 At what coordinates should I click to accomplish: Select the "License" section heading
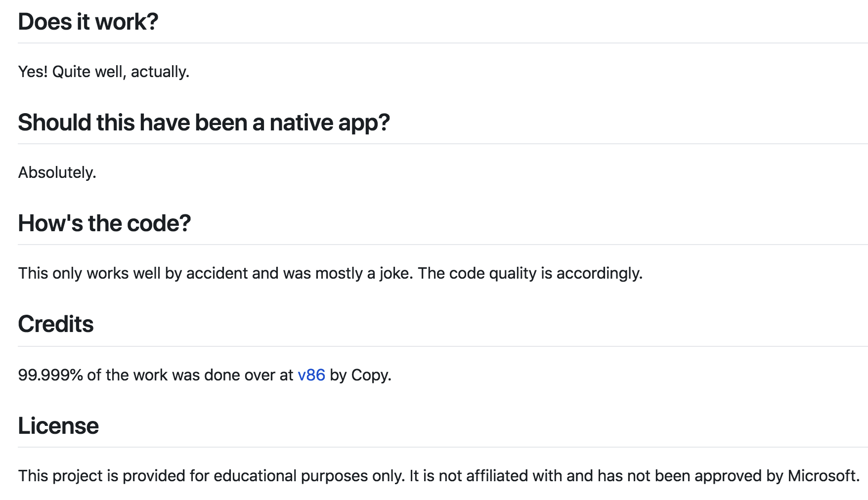pos(58,426)
